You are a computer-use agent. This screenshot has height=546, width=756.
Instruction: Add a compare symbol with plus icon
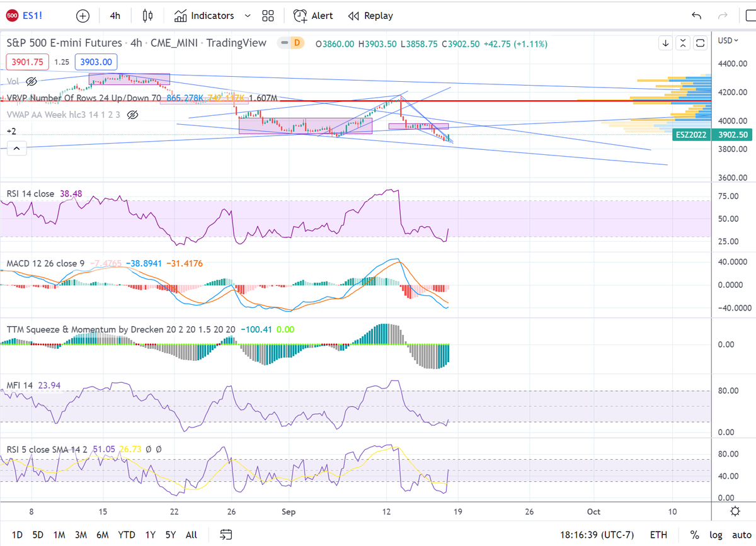point(83,16)
